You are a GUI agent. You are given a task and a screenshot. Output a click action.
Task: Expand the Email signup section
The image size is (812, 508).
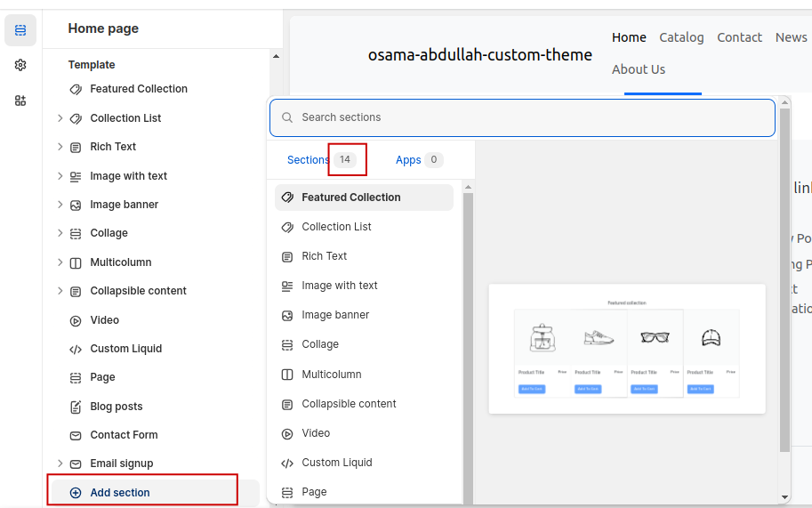(x=60, y=464)
